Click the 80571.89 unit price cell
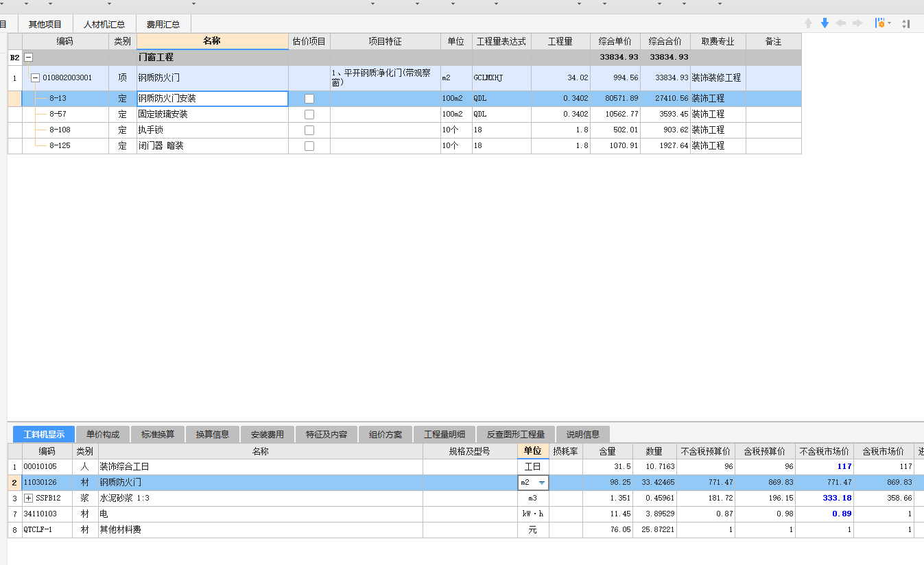 615,99
